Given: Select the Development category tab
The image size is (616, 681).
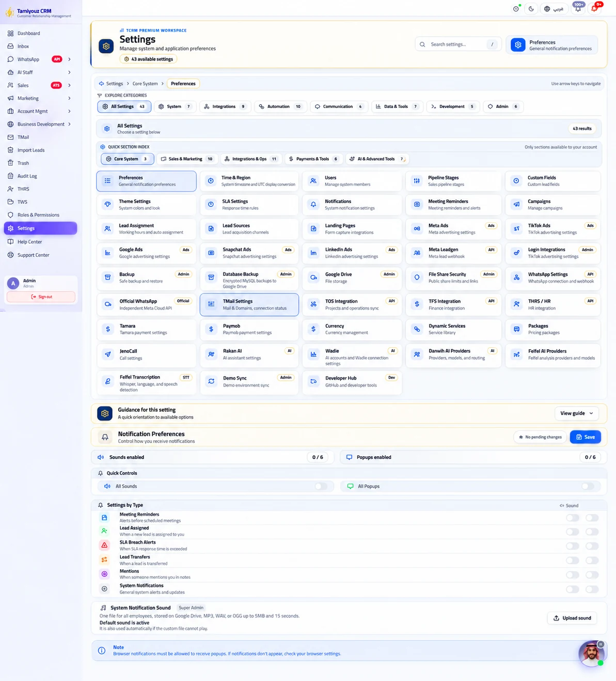Looking at the screenshot, I should [453, 106].
